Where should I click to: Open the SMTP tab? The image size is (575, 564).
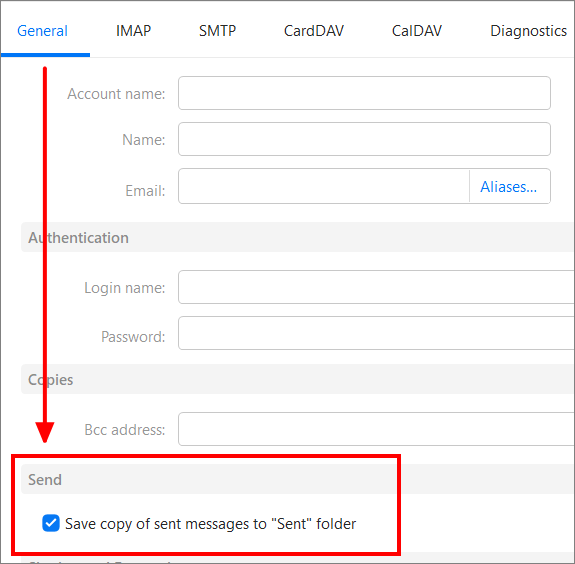pos(217,31)
